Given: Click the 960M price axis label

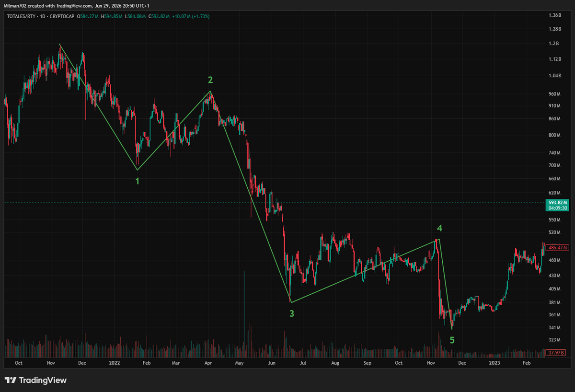Looking at the screenshot, I should click(x=555, y=94).
